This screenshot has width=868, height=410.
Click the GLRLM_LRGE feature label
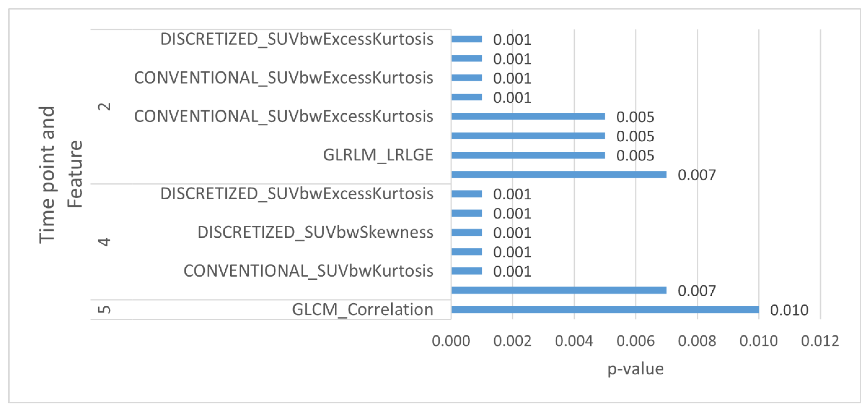pos(378,155)
